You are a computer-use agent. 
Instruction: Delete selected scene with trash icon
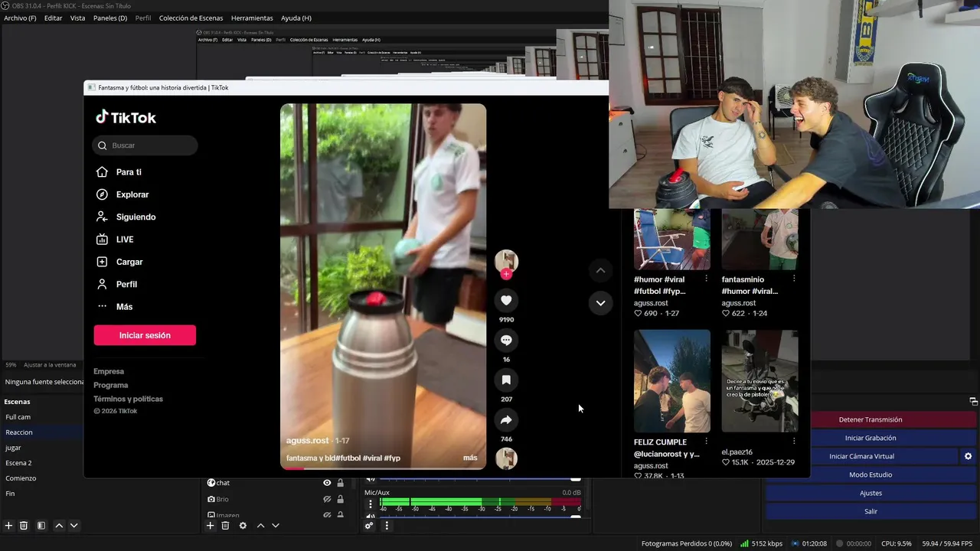24,526
